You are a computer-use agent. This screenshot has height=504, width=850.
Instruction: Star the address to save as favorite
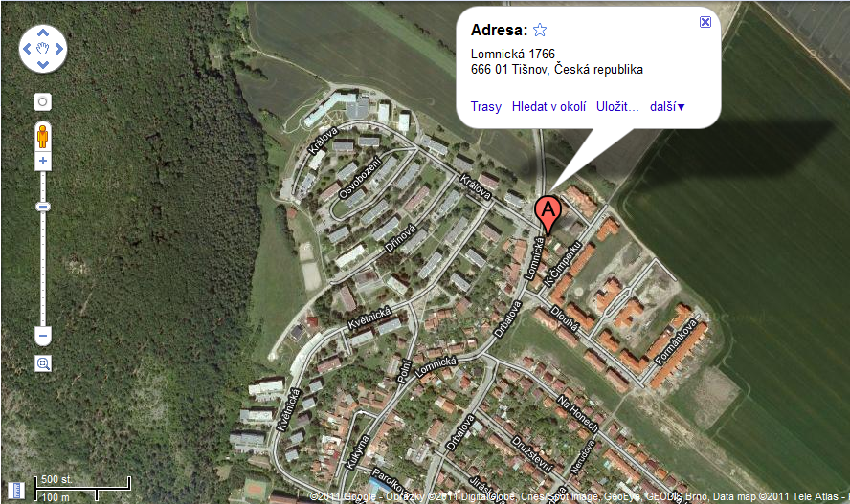tap(539, 30)
